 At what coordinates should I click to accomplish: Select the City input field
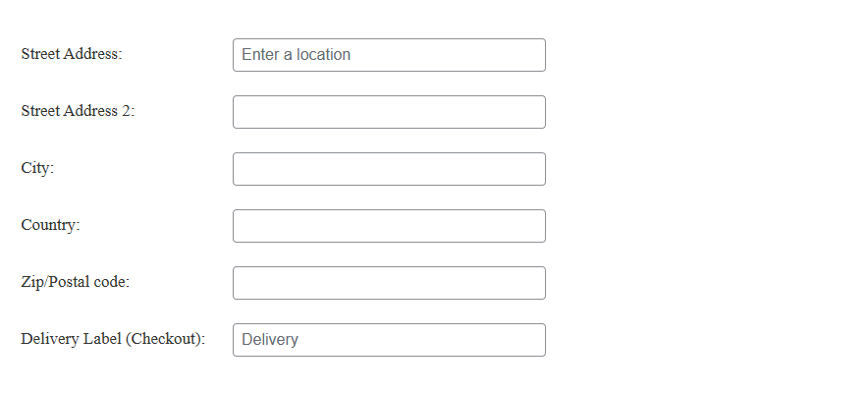click(389, 169)
